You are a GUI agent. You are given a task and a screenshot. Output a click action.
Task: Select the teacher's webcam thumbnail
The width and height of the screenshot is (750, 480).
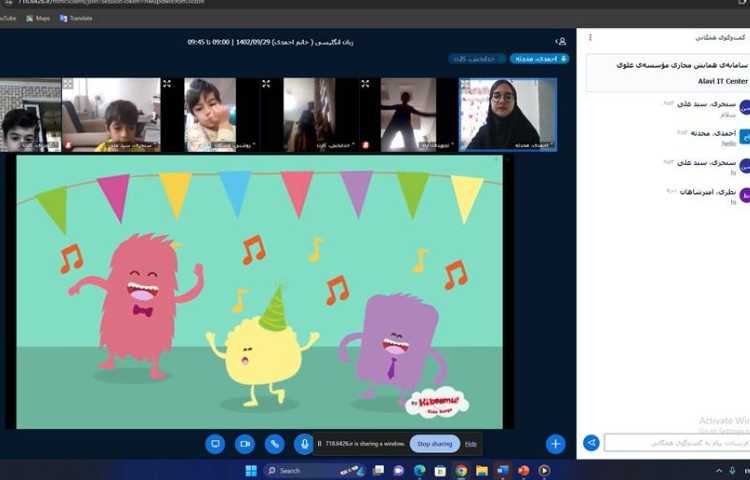point(508,114)
